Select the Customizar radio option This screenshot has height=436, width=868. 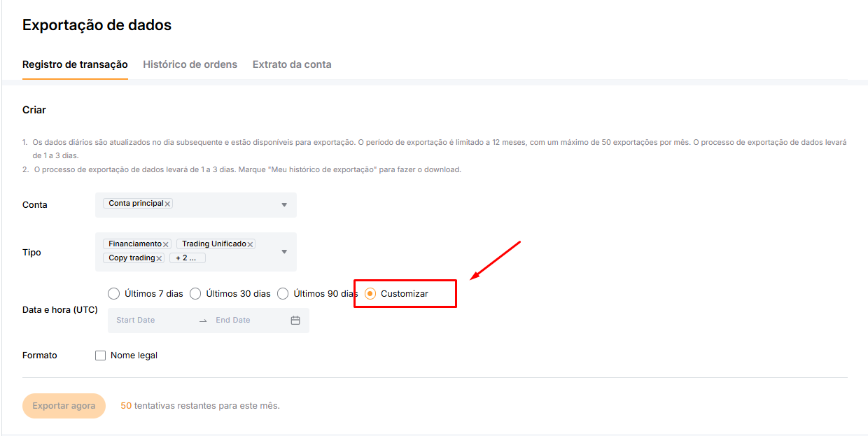point(370,293)
